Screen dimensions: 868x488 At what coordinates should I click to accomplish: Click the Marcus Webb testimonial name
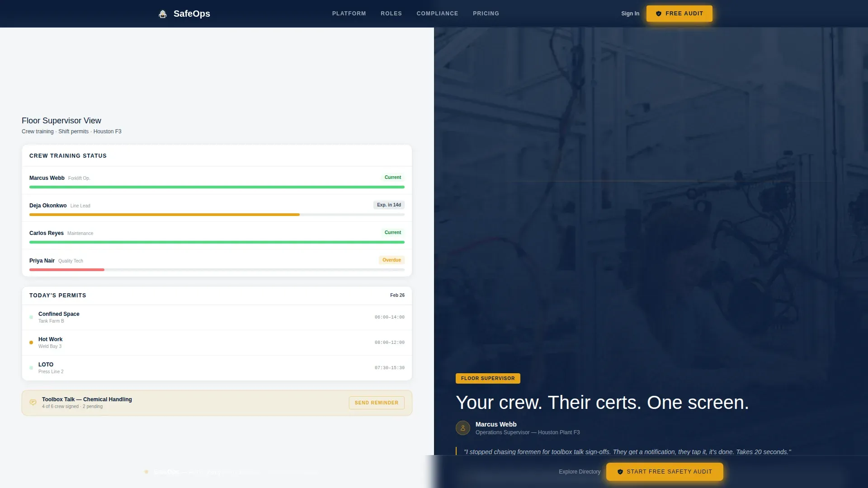click(x=496, y=424)
